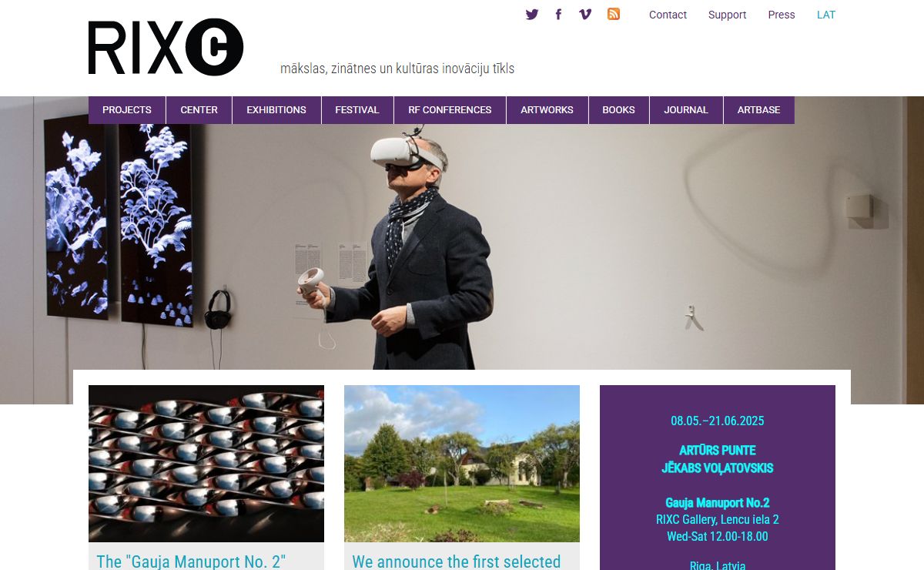Open the Twitter social icon
The width and height of the screenshot is (924, 570).
click(x=532, y=14)
